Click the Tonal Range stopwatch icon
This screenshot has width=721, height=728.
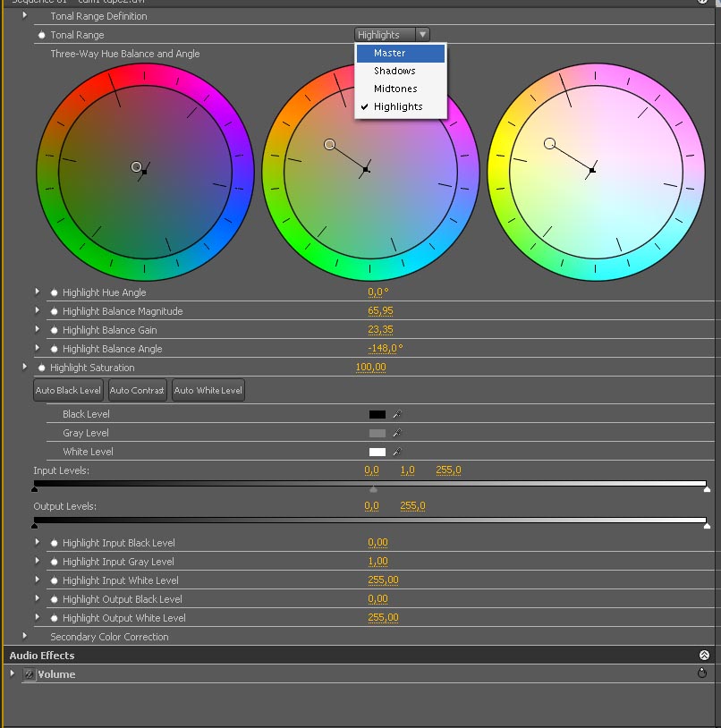pos(42,35)
